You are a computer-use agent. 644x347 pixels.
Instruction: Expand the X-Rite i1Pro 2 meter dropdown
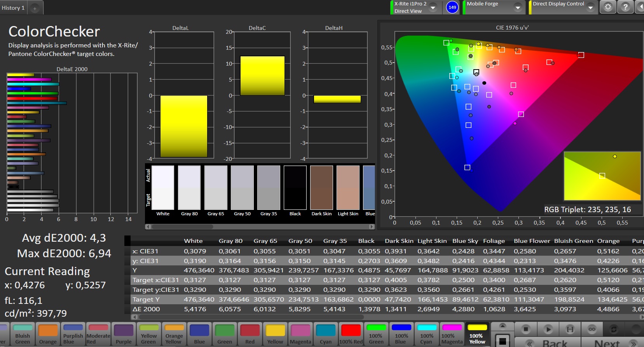(433, 7)
